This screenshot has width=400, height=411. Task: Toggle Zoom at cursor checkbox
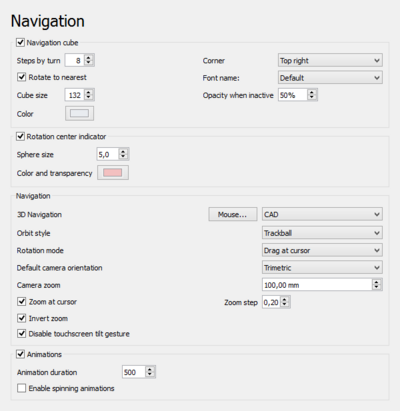(22, 302)
